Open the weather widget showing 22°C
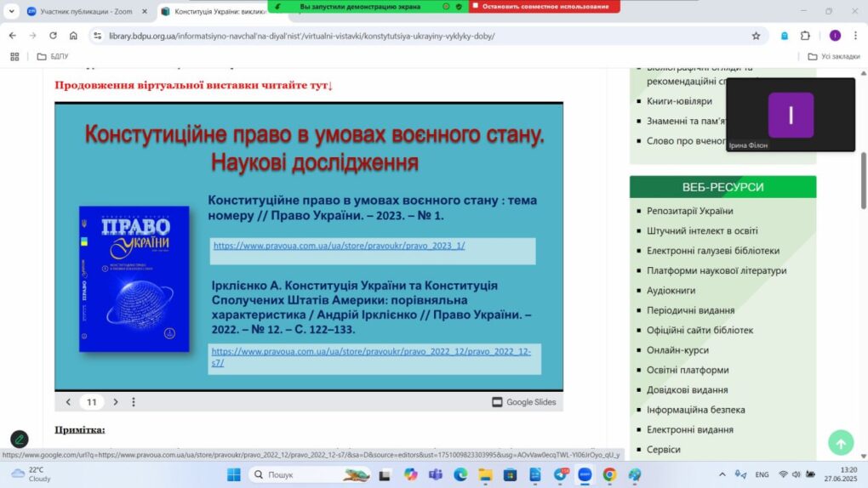 pos(31,474)
